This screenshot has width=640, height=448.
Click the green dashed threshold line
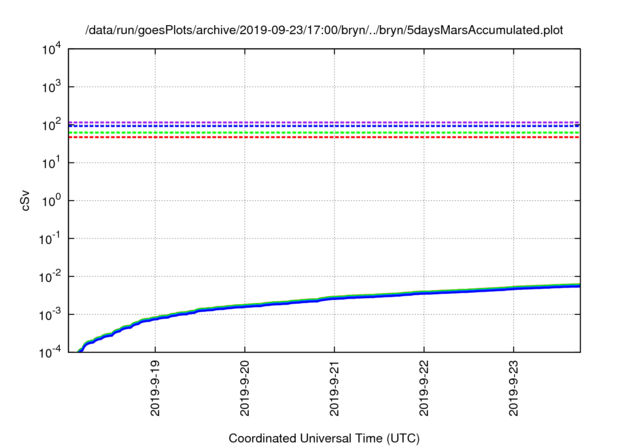pyautogui.click(x=324, y=133)
